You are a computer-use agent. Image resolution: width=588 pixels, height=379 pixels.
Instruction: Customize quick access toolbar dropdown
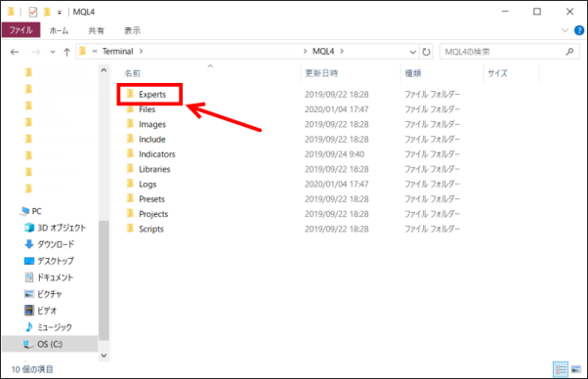(x=60, y=13)
